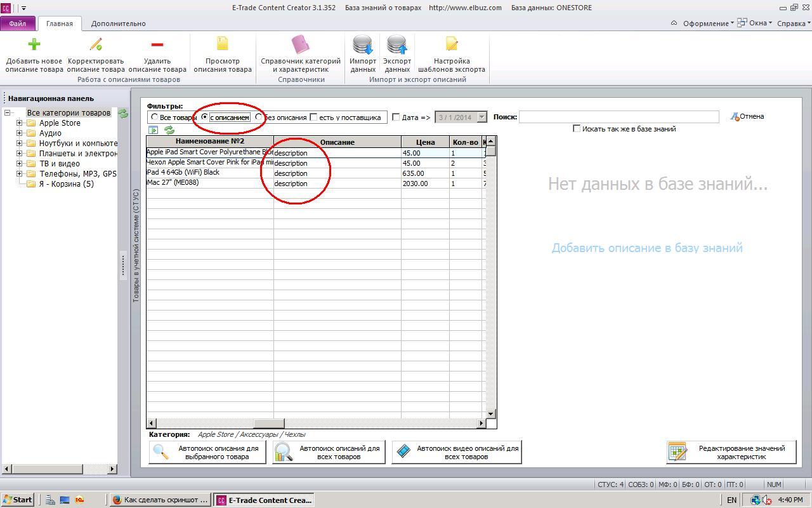Click the play-arrow panel icon above table
Viewport: 812px width, 508px height.
[153, 130]
